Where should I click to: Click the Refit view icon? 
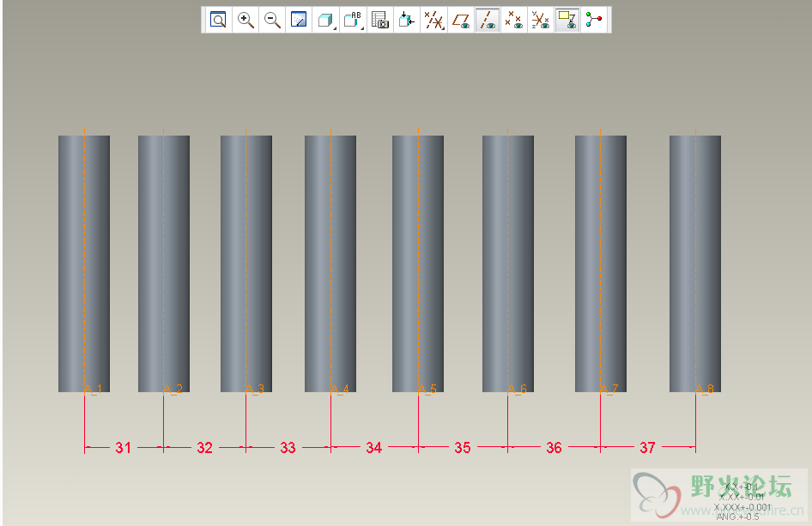tap(218, 20)
